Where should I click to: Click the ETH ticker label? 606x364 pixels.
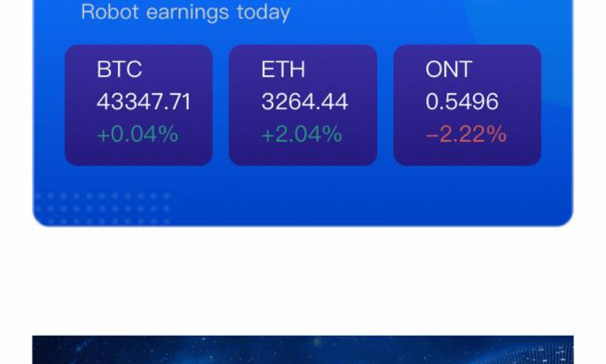(283, 69)
